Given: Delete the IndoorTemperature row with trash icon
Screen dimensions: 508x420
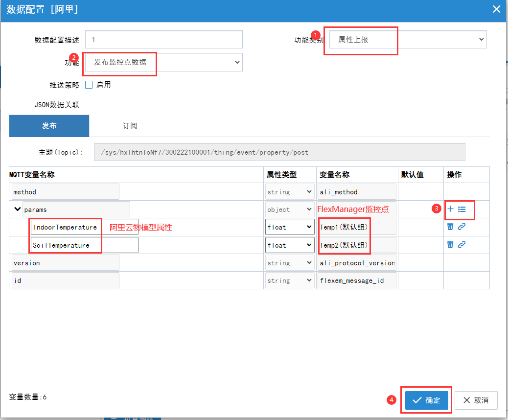Looking at the screenshot, I should pos(450,227).
